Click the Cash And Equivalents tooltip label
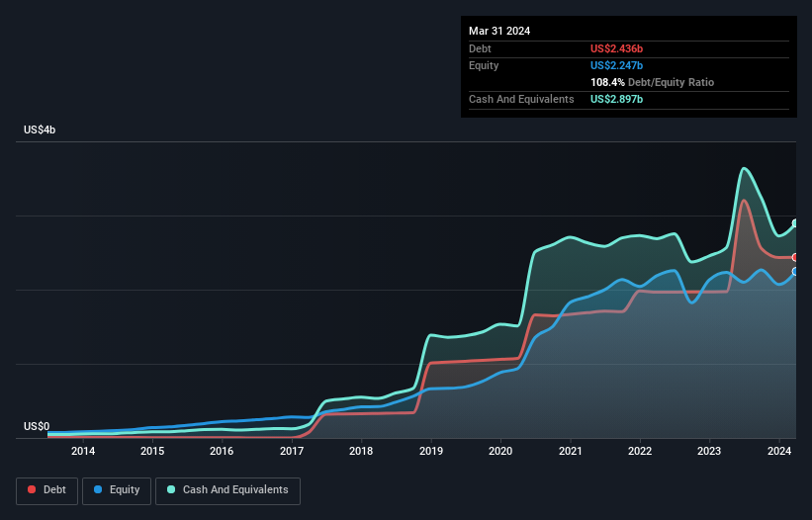The image size is (812, 520). tap(521, 99)
